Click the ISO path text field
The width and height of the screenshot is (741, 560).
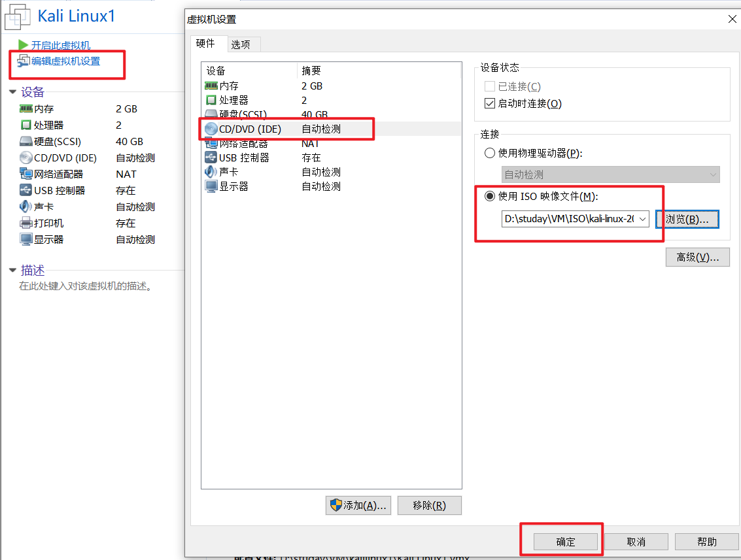(x=569, y=219)
